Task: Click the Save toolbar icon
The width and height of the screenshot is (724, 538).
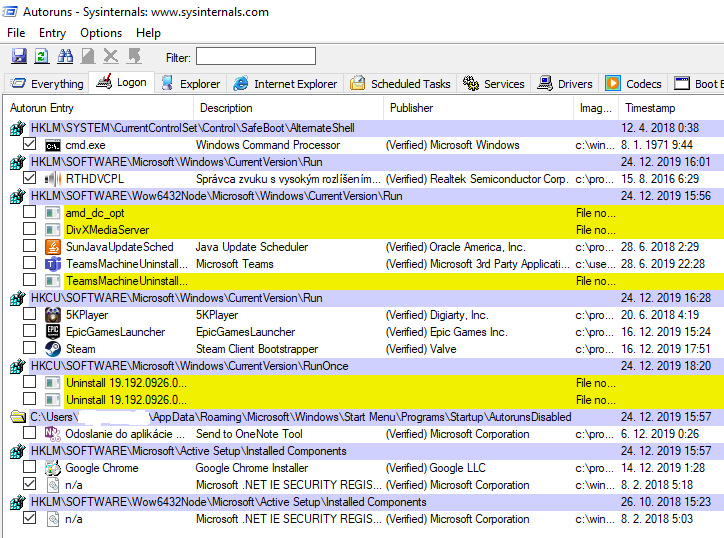Action: click(19, 57)
